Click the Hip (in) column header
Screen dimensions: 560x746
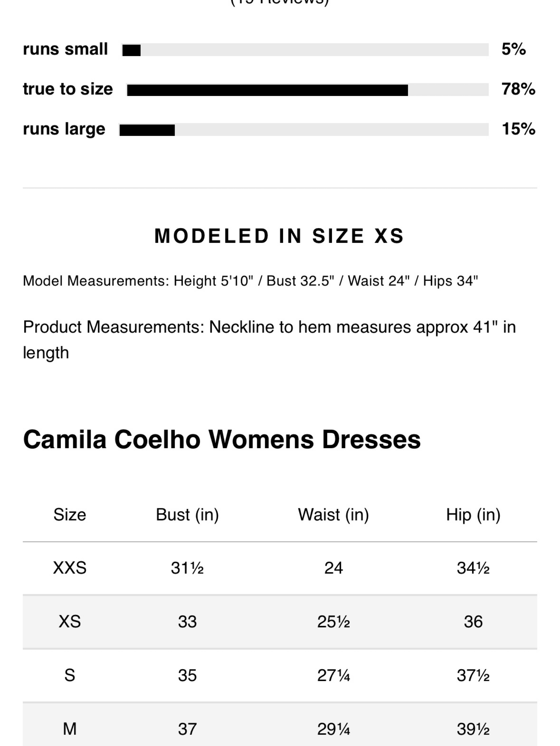coord(473,515)
